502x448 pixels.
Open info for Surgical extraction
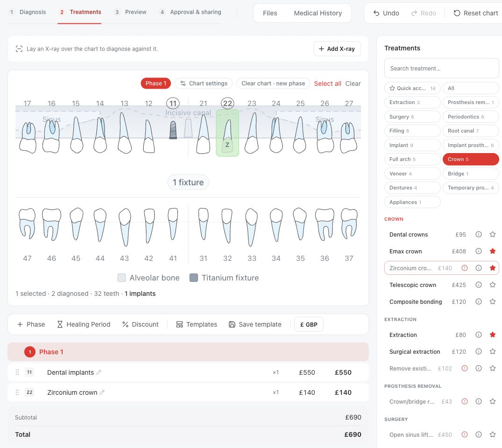tap(478, 351)
